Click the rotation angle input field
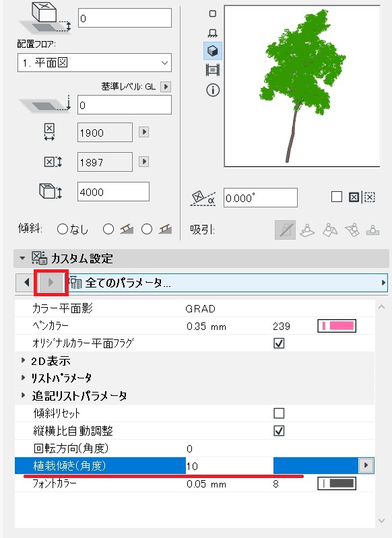The height and width of the screenshot is (538, 392). click(261, 198)
